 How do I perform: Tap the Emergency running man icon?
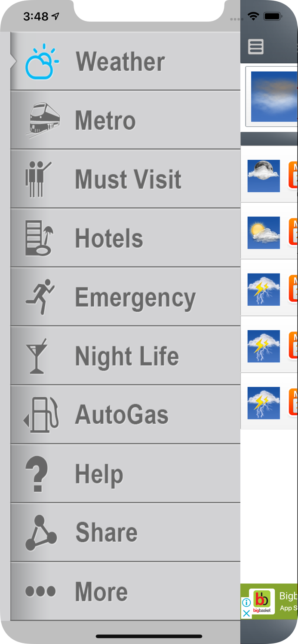coord(40,297)
